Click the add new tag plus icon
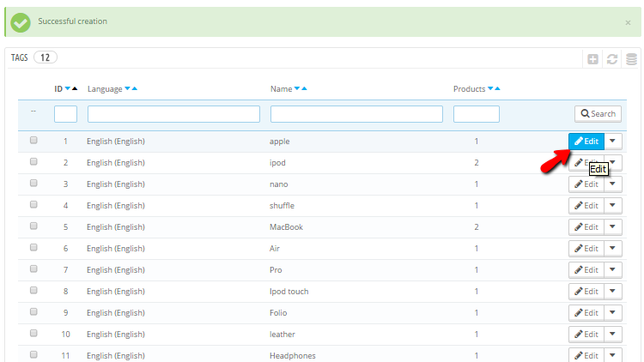 [592, 59]
